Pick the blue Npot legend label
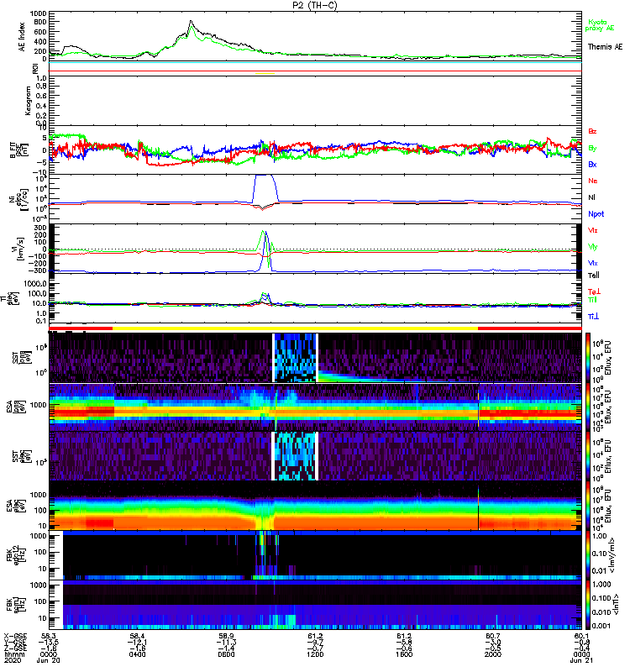The image size is (630, 672). tap(596, 214)
